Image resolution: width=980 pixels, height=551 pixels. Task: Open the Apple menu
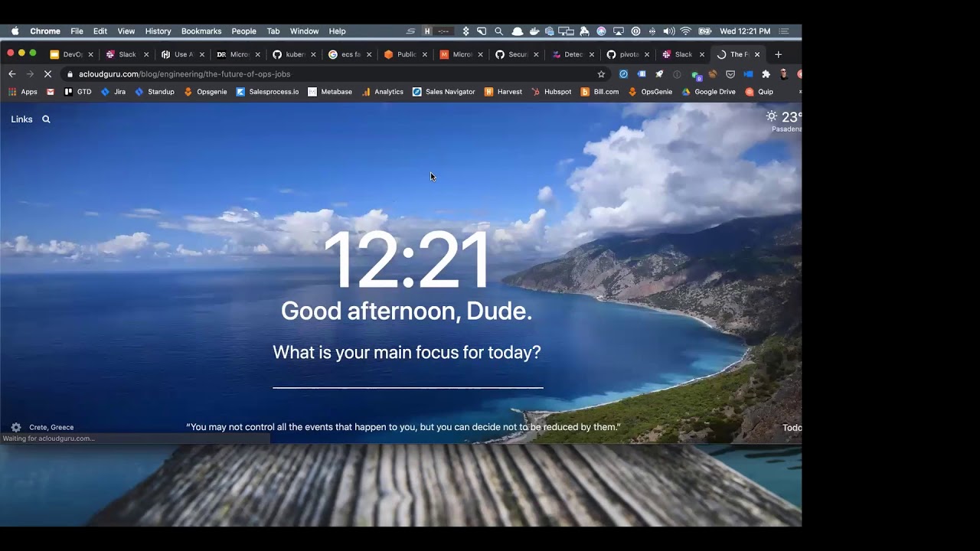tap(15, 31)
